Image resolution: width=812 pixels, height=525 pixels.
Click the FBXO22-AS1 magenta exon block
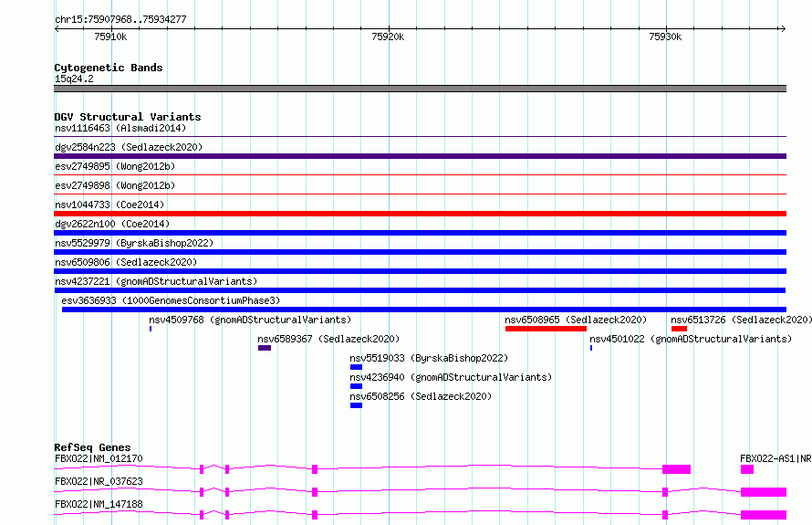pos(746,469)
